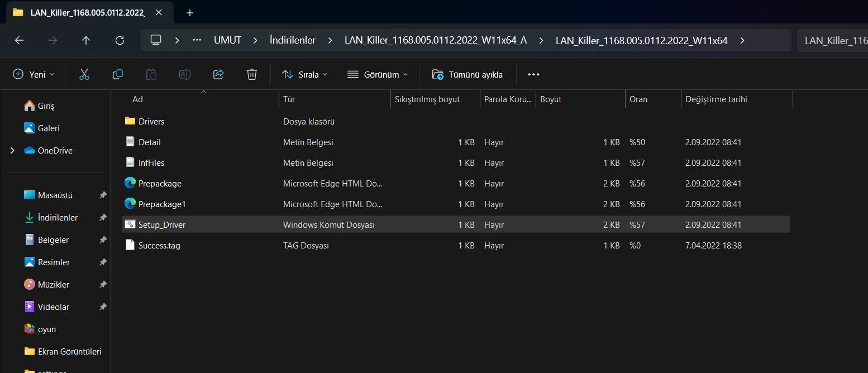The width and height of the screenshot is (868, 373).
Task: Select the Setup_Driver command file
Action: click(162, 225)
